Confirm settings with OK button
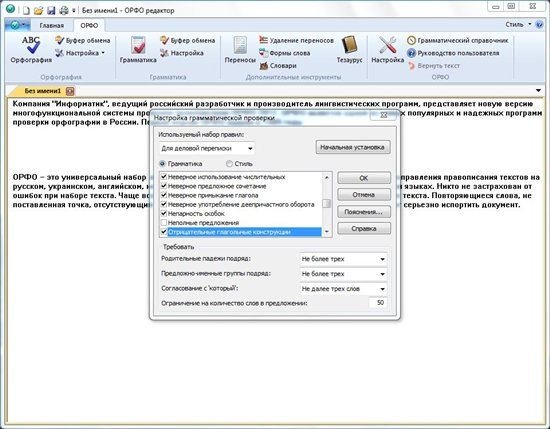Image resolution: width=550 pixels, height=429 pixels. [x=364, y=178]
